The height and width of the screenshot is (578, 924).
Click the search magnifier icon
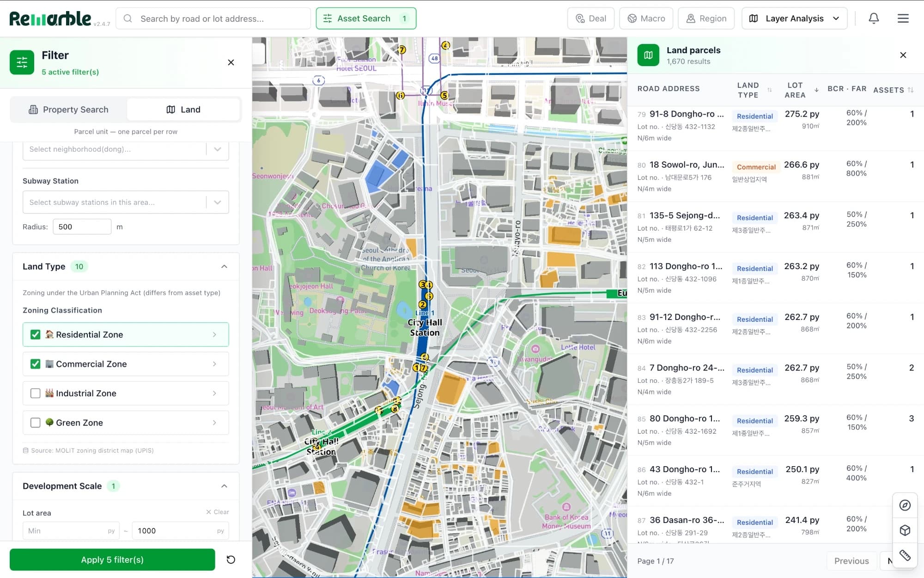(x=128, y=18)
